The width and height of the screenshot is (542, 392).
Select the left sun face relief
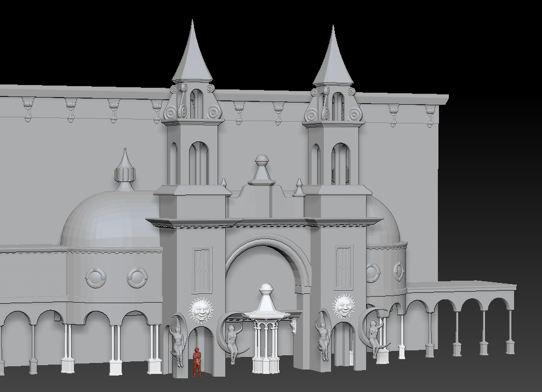[199, 310]
